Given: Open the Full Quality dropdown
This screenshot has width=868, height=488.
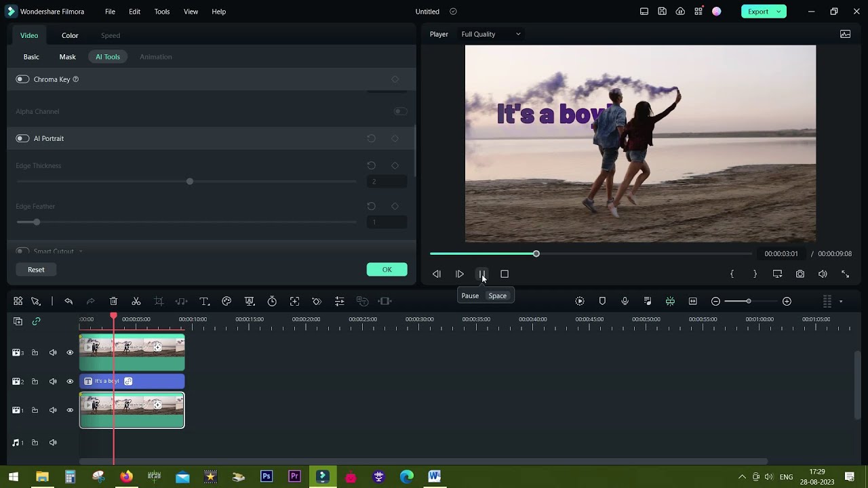Looking at the screenshot, I should (491, 34).
